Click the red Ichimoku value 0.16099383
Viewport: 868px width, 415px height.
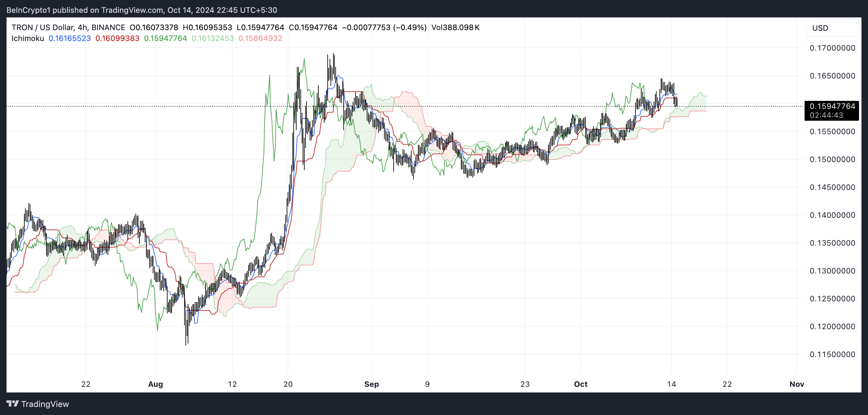click(117, 38)
